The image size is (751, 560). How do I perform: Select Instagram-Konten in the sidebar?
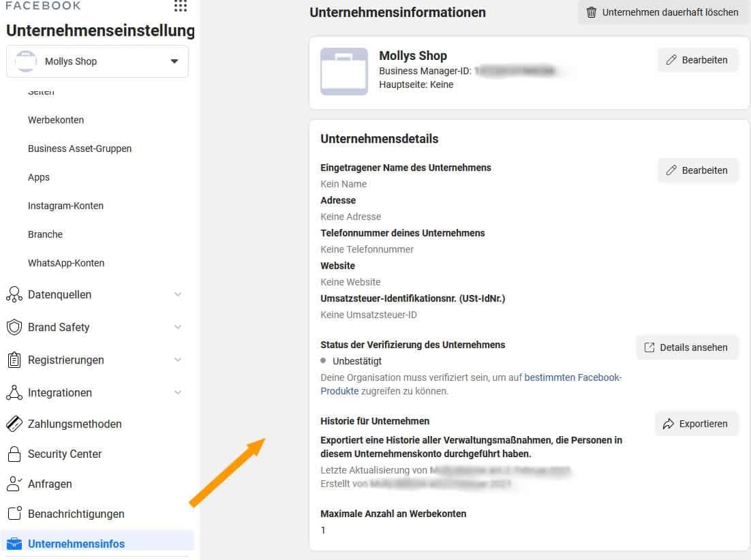tap(65, 206)
